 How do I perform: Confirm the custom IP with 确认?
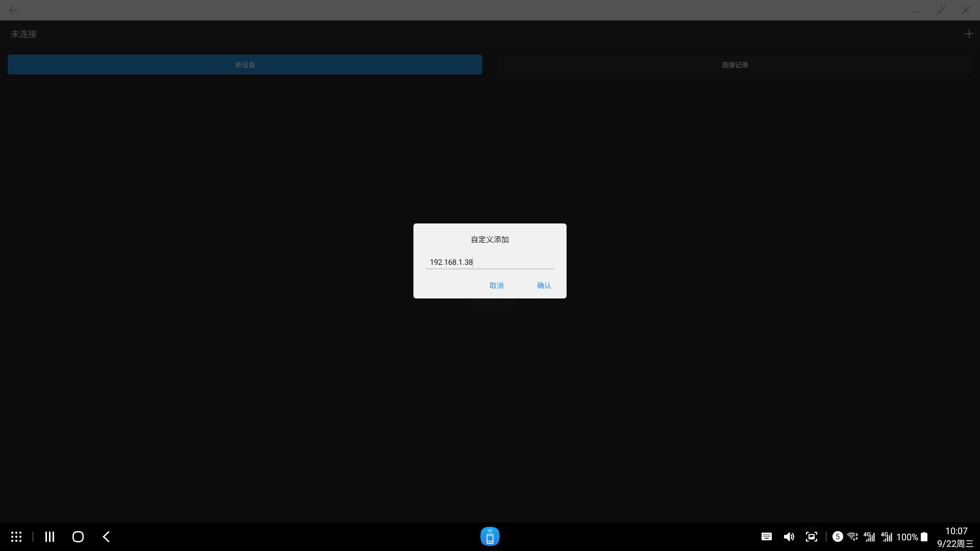[x=544, y=286]
